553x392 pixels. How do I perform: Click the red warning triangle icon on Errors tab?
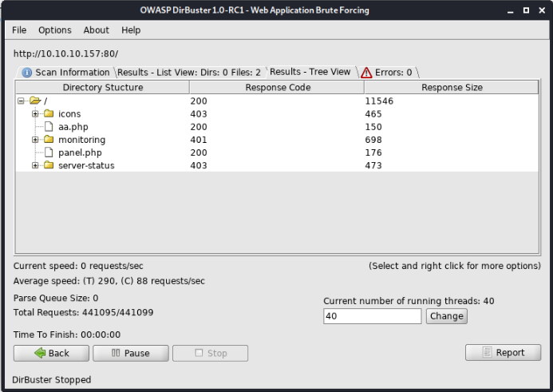(x=366, y=73)
